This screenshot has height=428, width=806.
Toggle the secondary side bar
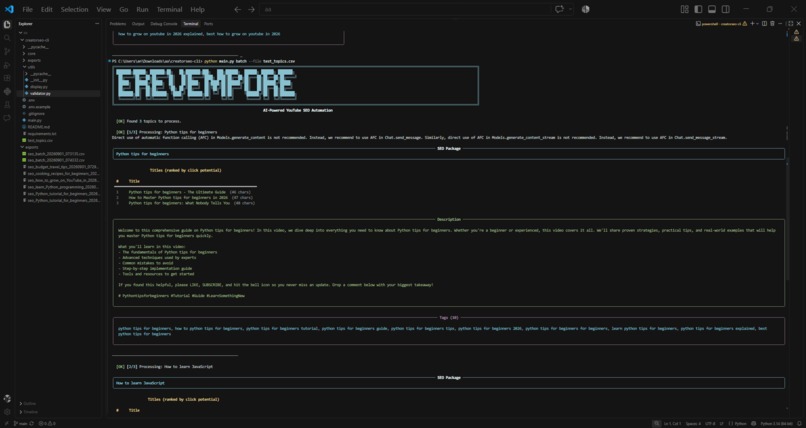[725, 9]
